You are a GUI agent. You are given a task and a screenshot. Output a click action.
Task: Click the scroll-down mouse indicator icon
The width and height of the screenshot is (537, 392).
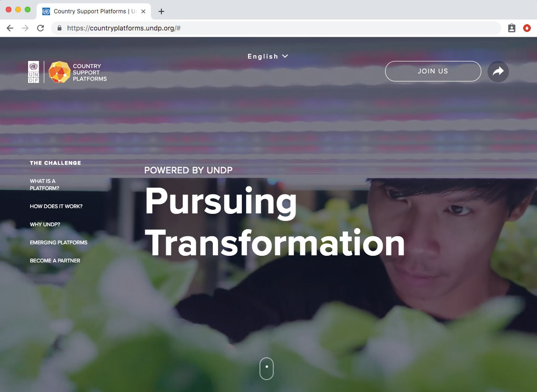pos(267,369)
